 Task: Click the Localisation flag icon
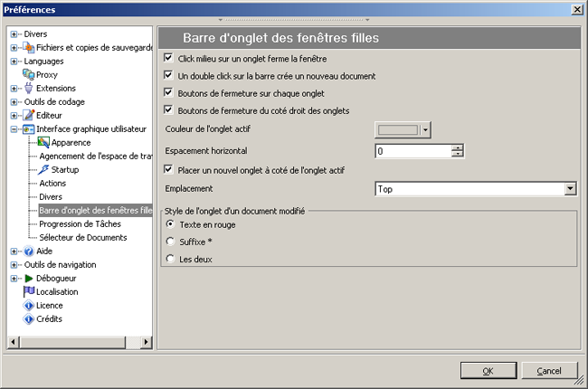point(28,291)
